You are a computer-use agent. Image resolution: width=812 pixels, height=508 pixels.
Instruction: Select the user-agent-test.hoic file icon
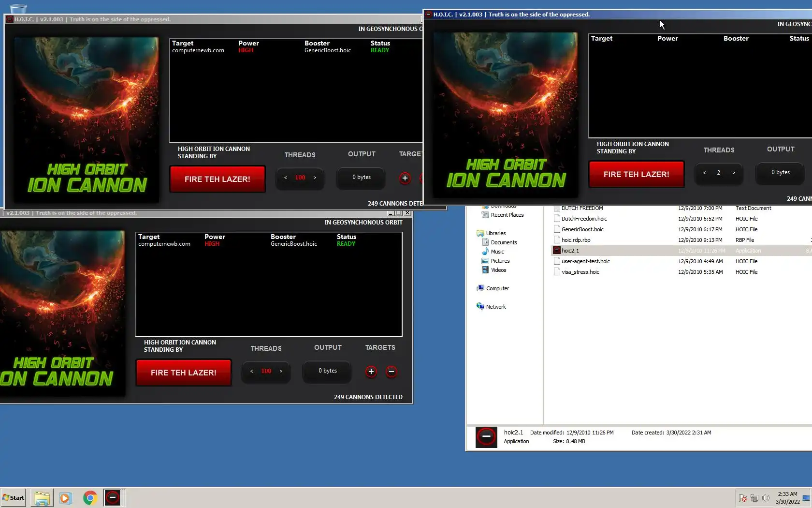click(557, 261)
